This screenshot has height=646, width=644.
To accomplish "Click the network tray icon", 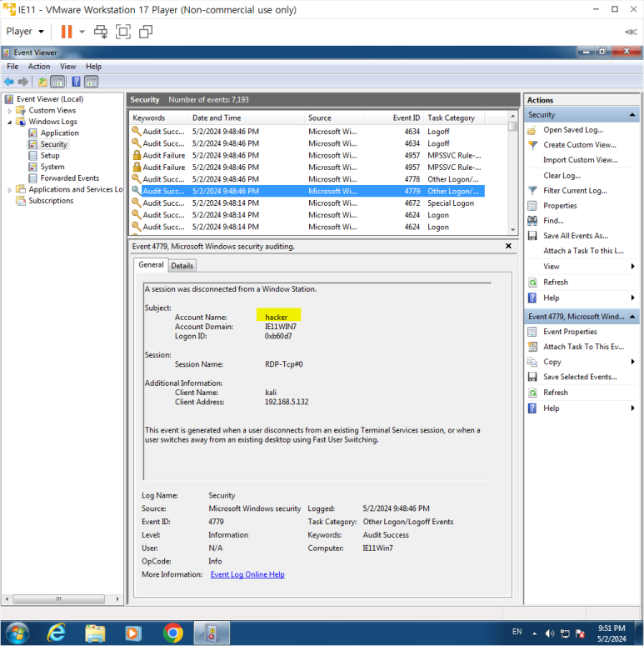I will pos(565,633).
